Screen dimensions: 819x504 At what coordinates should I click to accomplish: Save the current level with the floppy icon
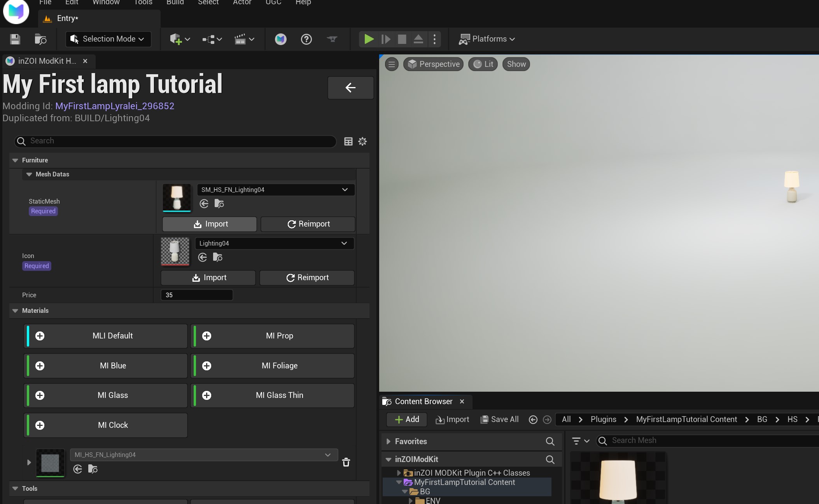(x=15, y=39)
